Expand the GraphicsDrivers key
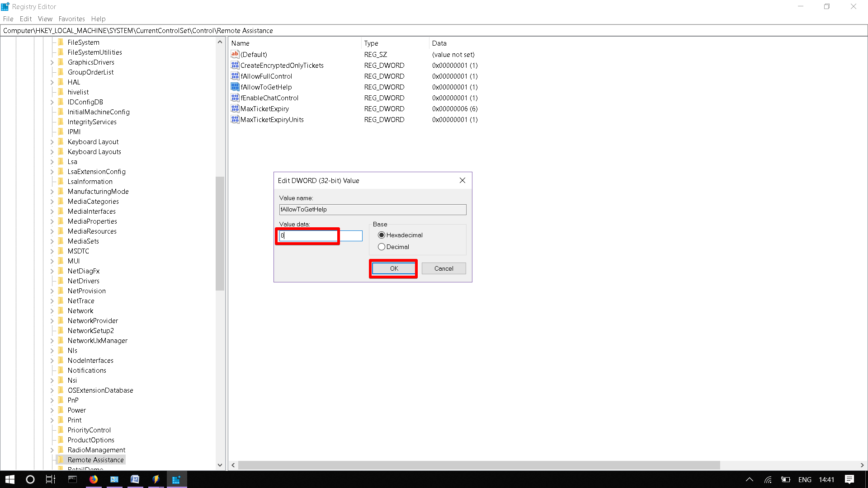The width and height of the screenshot is (868, 488). tap(52, 62)
